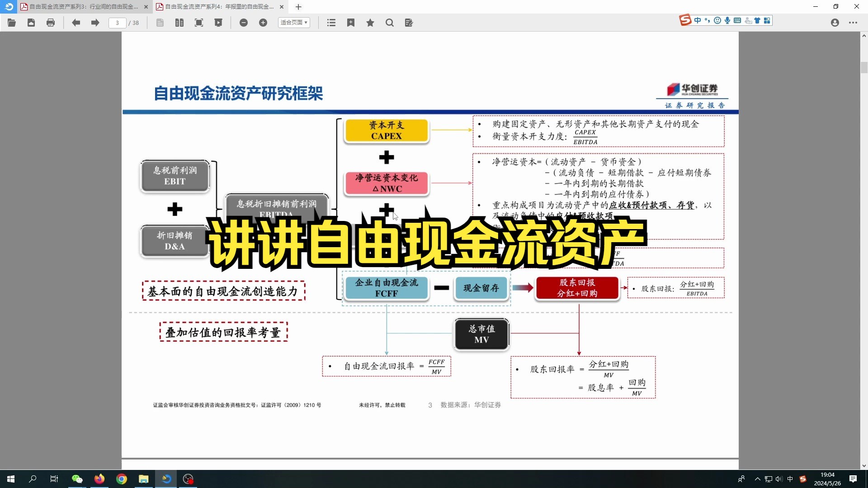The width and height of the screenshot is (868, 488).
Task: Click the Chrome browser taskbar icon
Action: (x=122, y=479)
